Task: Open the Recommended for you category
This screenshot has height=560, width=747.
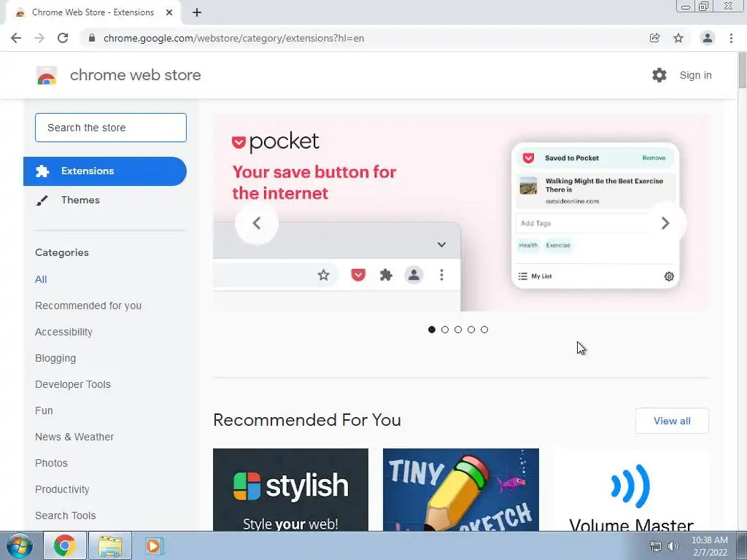Action: click(x=88, y=306)
